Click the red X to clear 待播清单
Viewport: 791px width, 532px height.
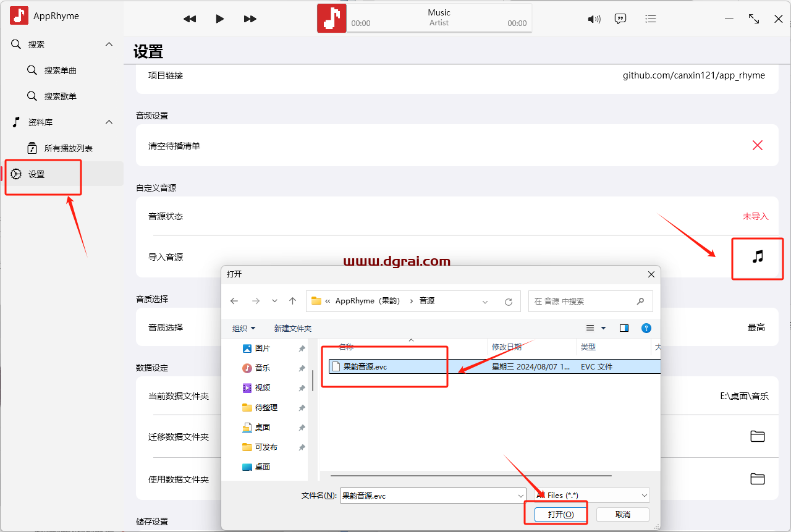[758, 146]
